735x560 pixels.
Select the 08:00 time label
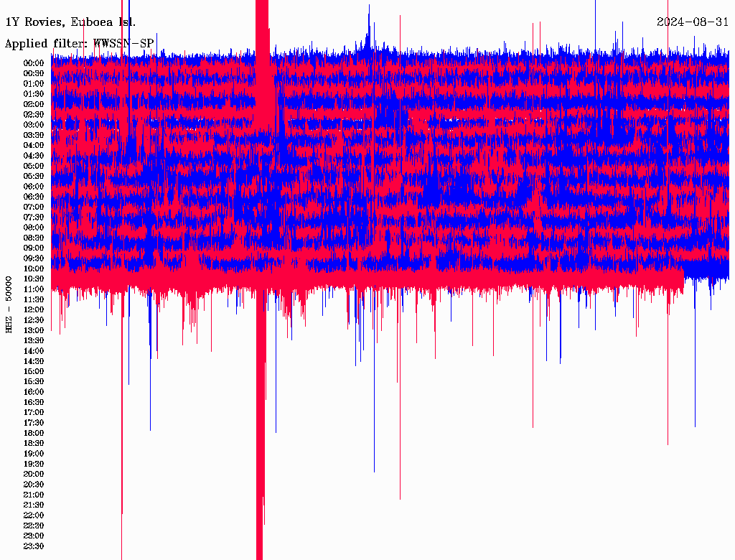point(34,228)
